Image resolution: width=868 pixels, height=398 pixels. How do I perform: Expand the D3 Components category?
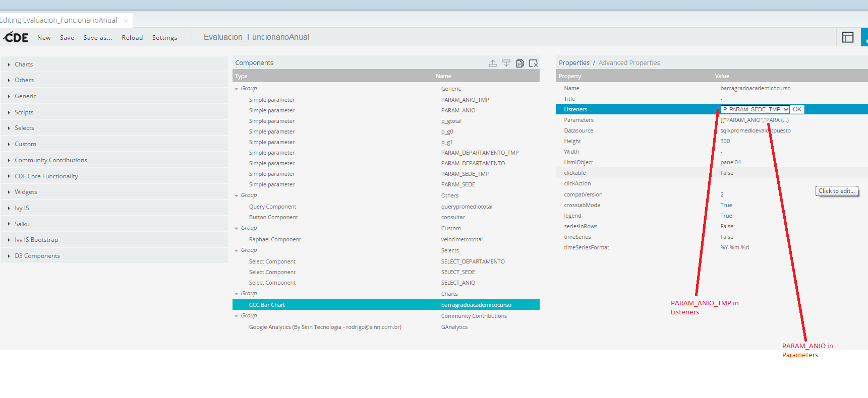pos(114,256)
